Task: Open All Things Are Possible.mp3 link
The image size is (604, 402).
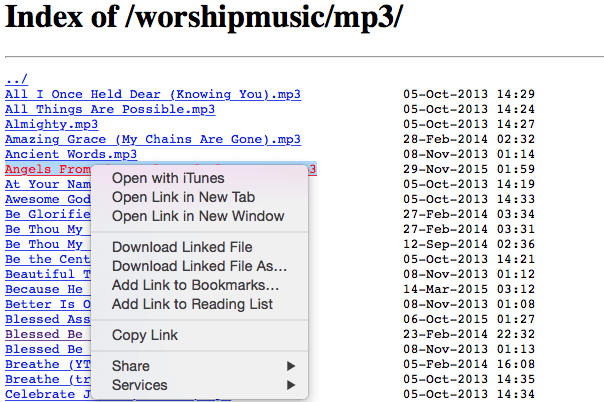Action: tap(110, 109)
